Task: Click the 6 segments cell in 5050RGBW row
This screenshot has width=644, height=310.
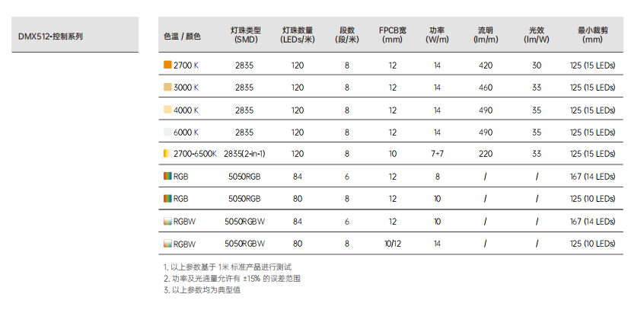Action: [347, 222]
